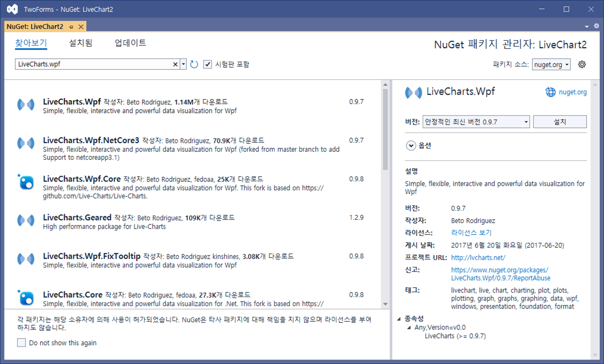Check the Do not show this again box
The width and height of the screenshot is (604, 364).
pos(21,343)
